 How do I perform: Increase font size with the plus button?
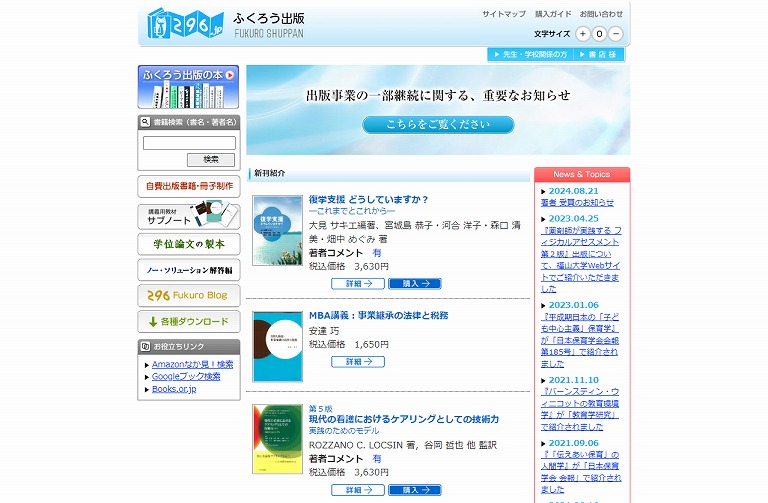[583, 34]
